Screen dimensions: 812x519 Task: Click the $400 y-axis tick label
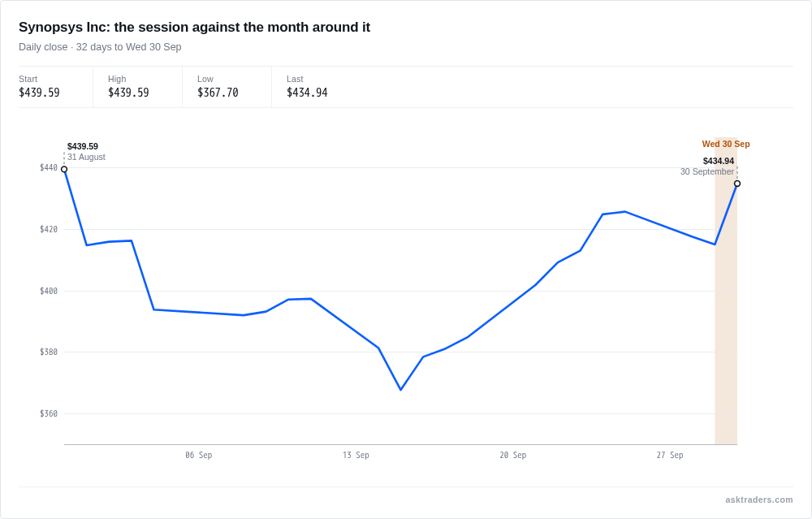click(49, 291)
